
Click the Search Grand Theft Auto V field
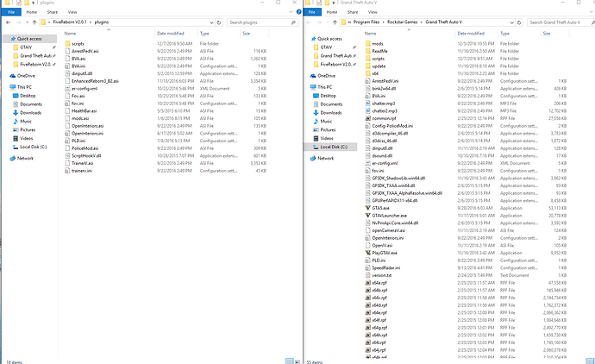(561, 22)
